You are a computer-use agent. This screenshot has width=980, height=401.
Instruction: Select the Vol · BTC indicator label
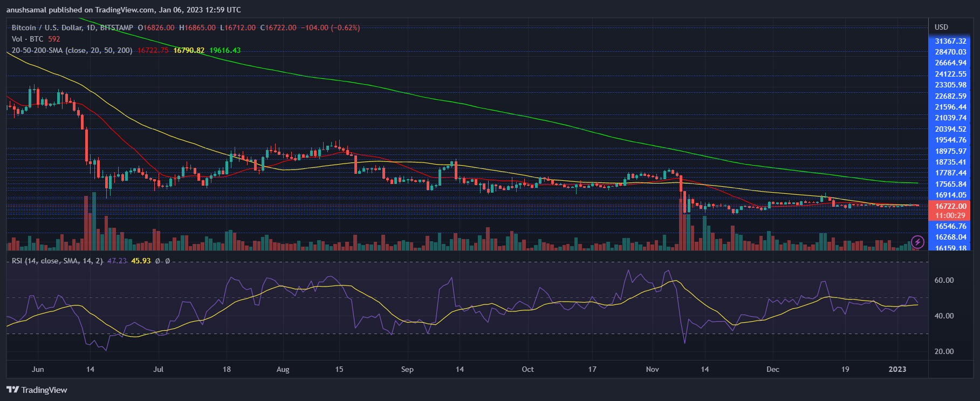point(28,39)
